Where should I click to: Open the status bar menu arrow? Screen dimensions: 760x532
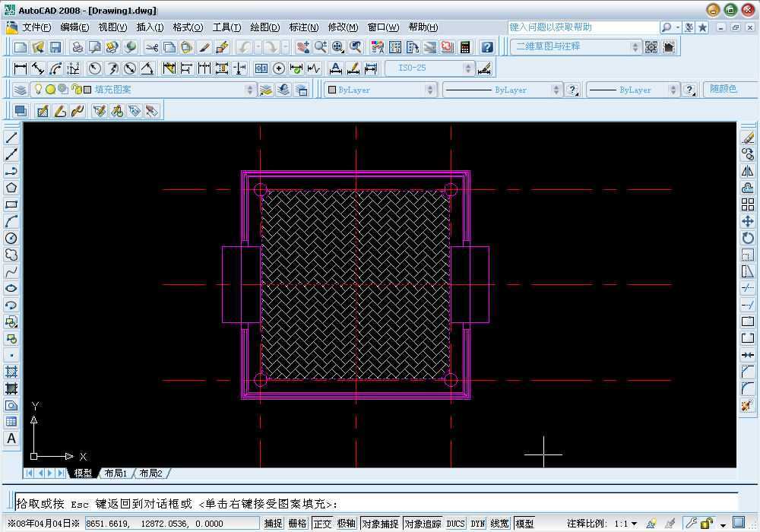coord(724,524)
